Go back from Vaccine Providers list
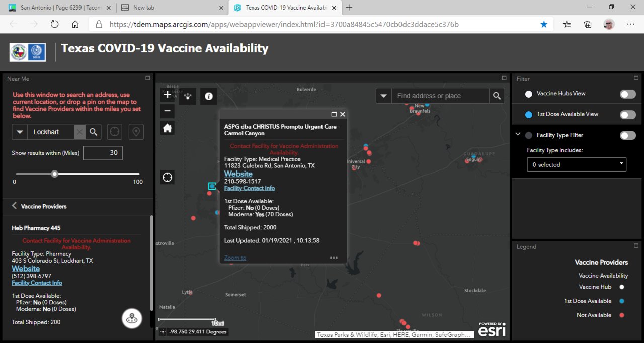This screenshot has width=644, height=343. [14, 206]
